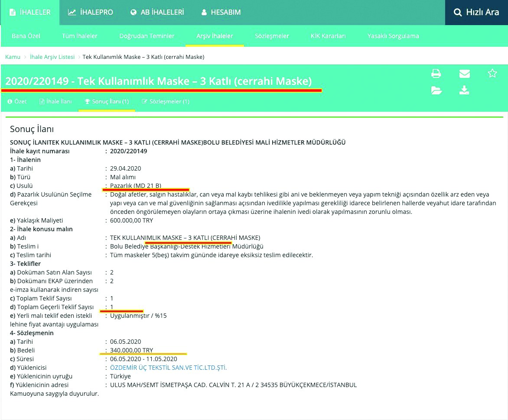Image resolution: width=508 pixels, height=420 pixels.
Task: Switch to Bana Özel tab
Action: pos(26,36)
